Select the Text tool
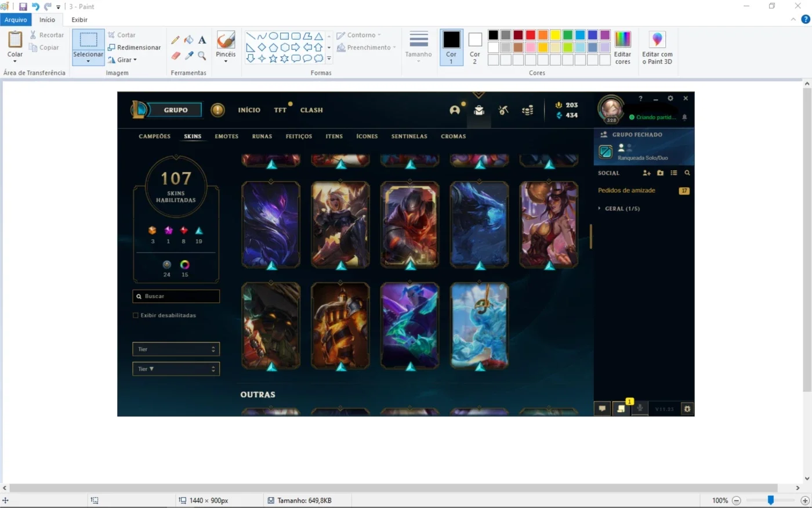This screenshot has height=508, width=812. (202, 40)
